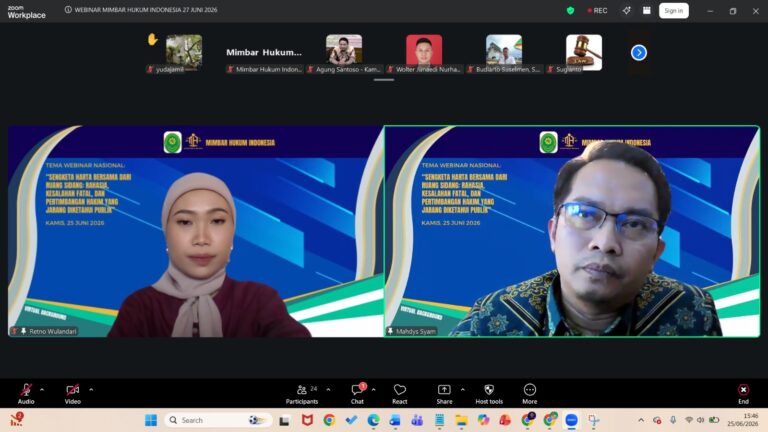Unmute the Audio microphone
This screenshot has height=432, width=768.
click(26, 393)
